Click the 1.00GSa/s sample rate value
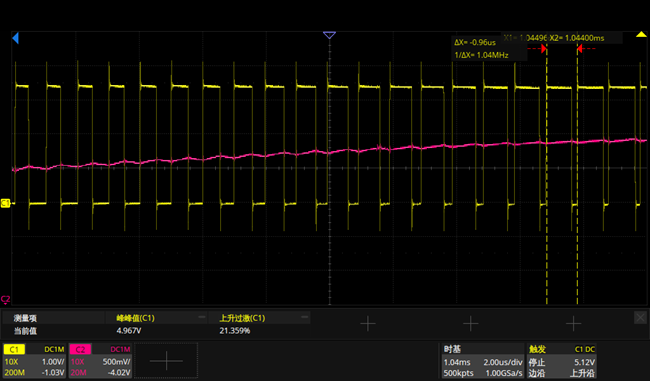This screenshot has height=381, width=650. point(504,373)
